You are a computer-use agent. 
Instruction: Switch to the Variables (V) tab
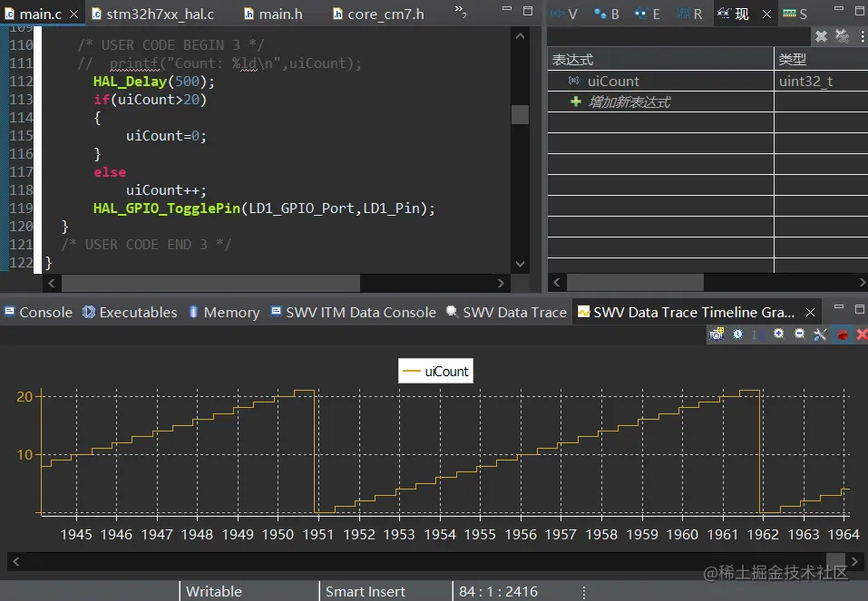565,14
